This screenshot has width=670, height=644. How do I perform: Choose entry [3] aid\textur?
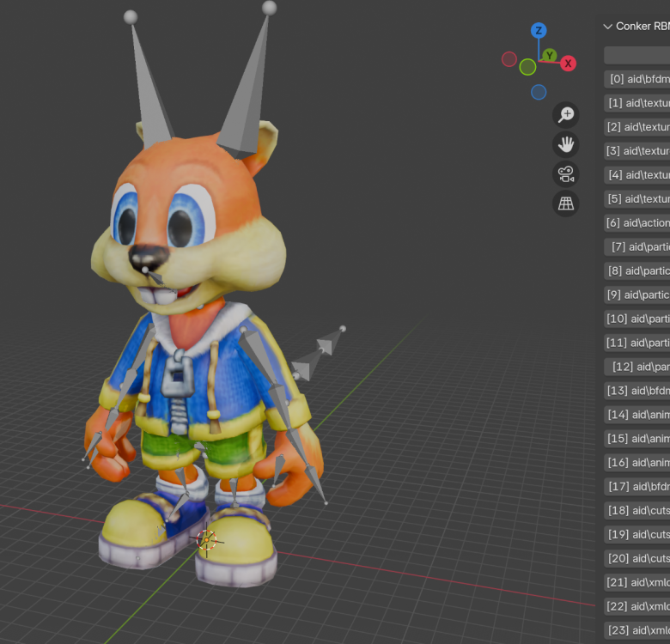pyautogui.click(x=636, y=151)
